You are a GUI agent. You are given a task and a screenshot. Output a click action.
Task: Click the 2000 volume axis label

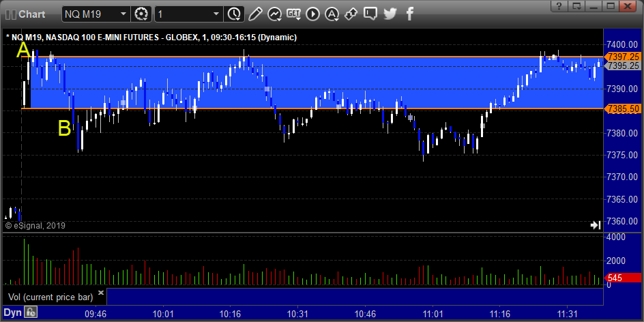615,261
